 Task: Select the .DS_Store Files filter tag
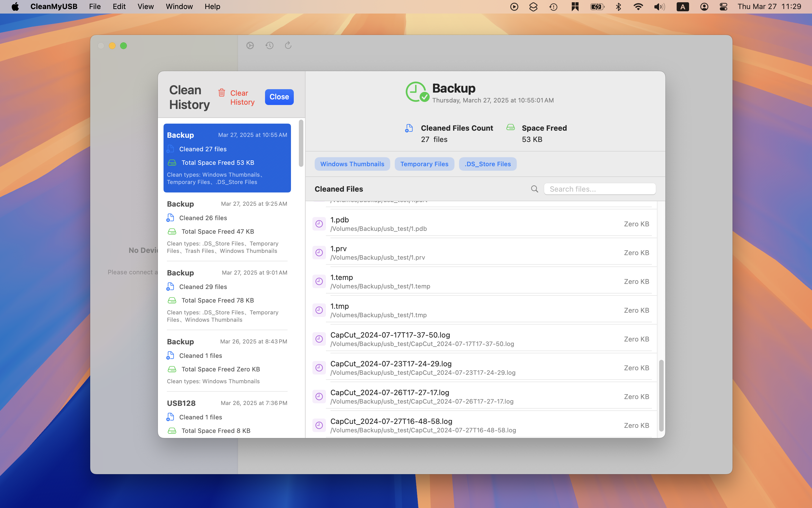(487, 164)
